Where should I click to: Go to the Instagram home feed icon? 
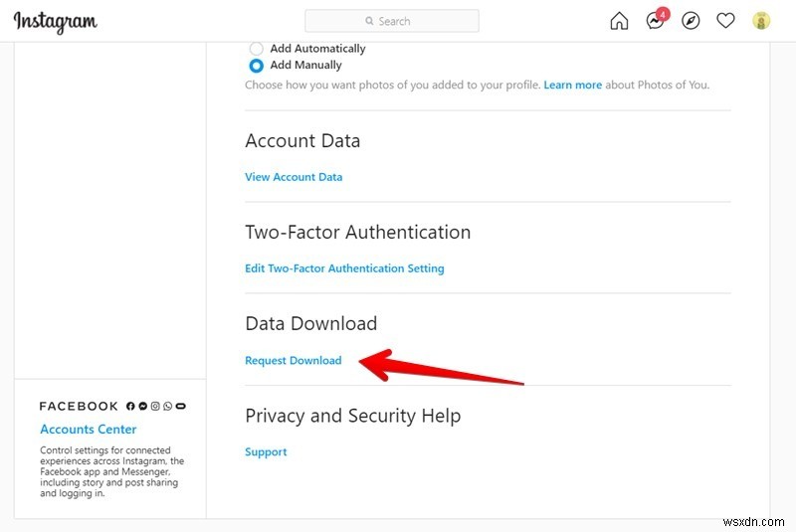619,21
